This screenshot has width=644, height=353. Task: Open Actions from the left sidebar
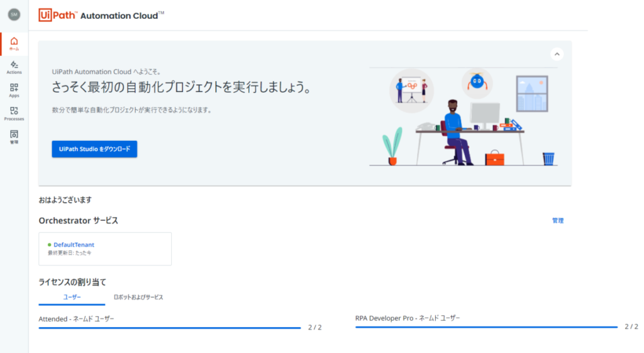14,67
